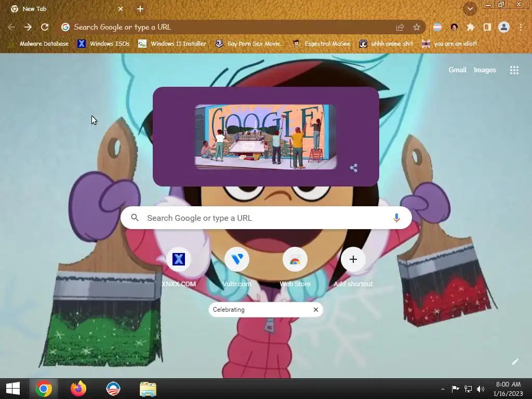Click the Celebrating promo text
Screen dimensions: 532x399
[229, 310]
